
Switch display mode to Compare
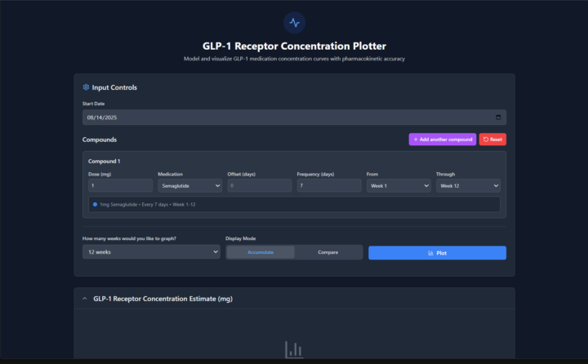coord(328,252)
